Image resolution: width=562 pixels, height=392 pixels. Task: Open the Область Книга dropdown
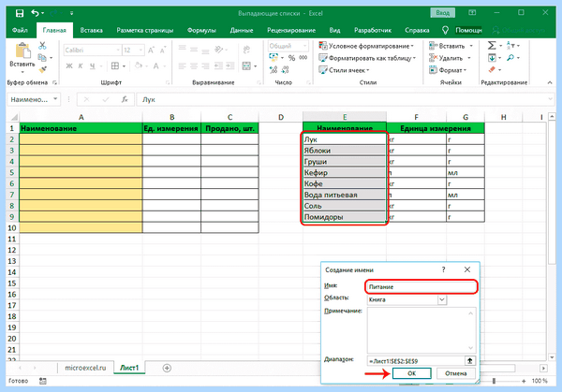coord(442,299)
